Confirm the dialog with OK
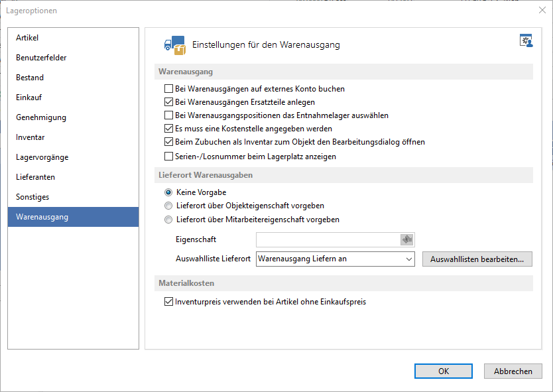Viewport: 553px width, 392px height. (444, 371)
